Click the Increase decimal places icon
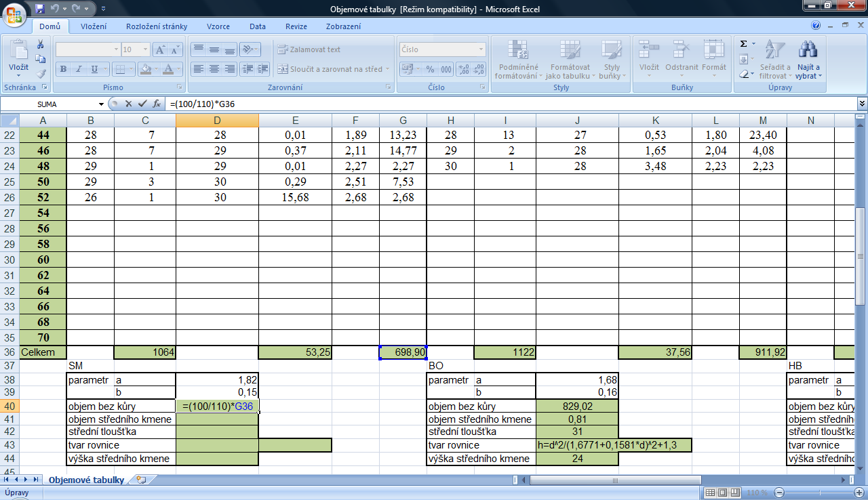The height and width of the screenshot is (500, 868). [x=464, y=69]
